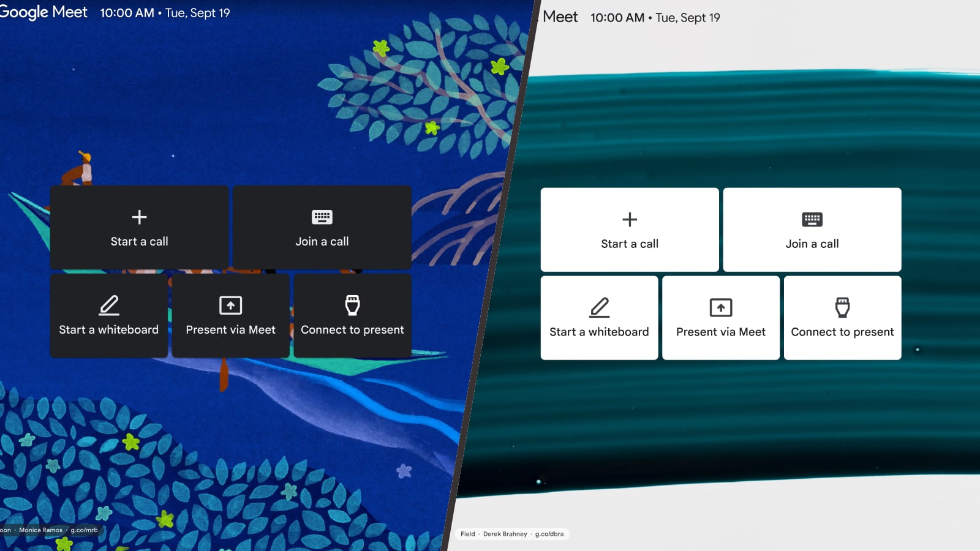Open the g.co/dbra wallpaper link

(x=551, y=534)
